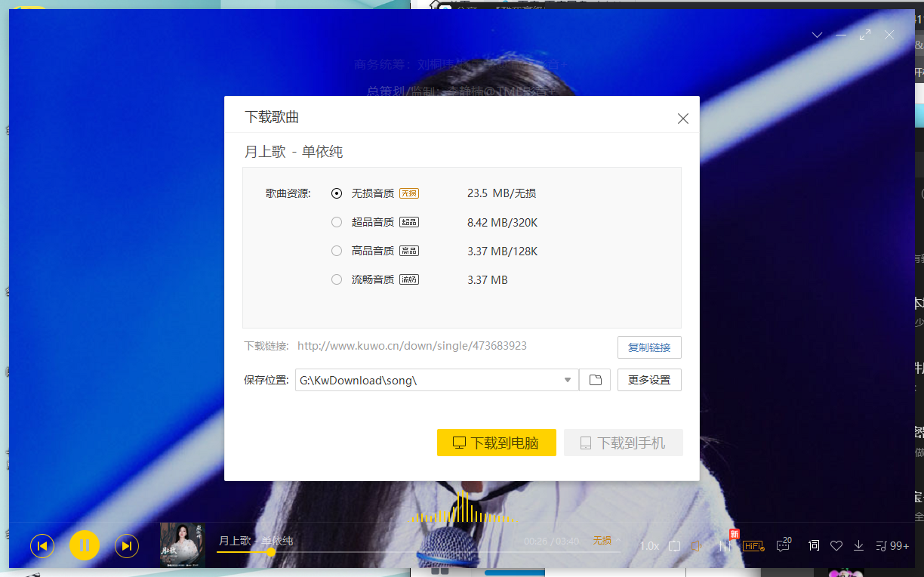Click 下载到手机 download to phone

point(624,443)
